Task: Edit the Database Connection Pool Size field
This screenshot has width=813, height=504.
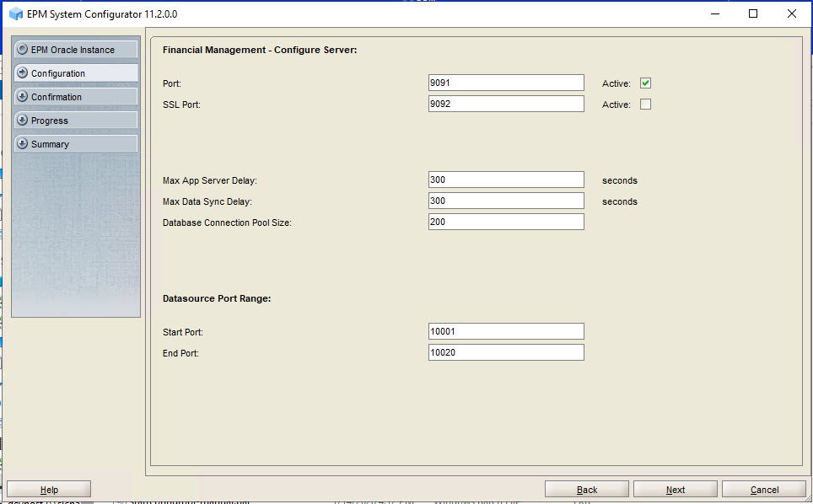Action: coord(506,222)
